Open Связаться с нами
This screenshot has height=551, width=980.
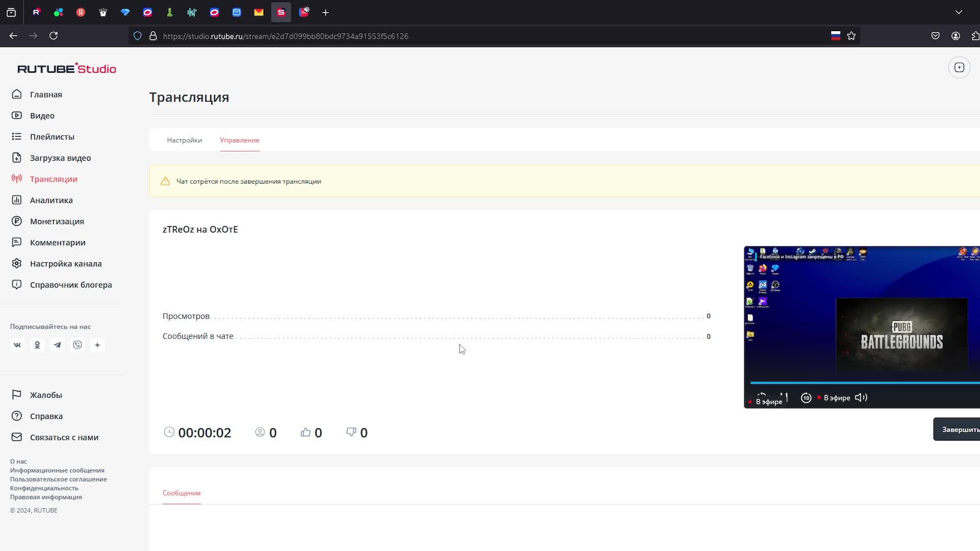point(55,437)
